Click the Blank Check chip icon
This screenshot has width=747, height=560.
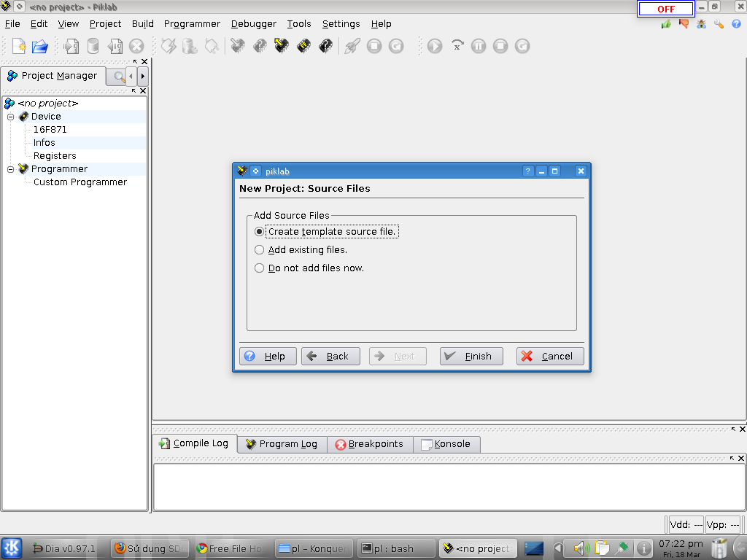325,46
